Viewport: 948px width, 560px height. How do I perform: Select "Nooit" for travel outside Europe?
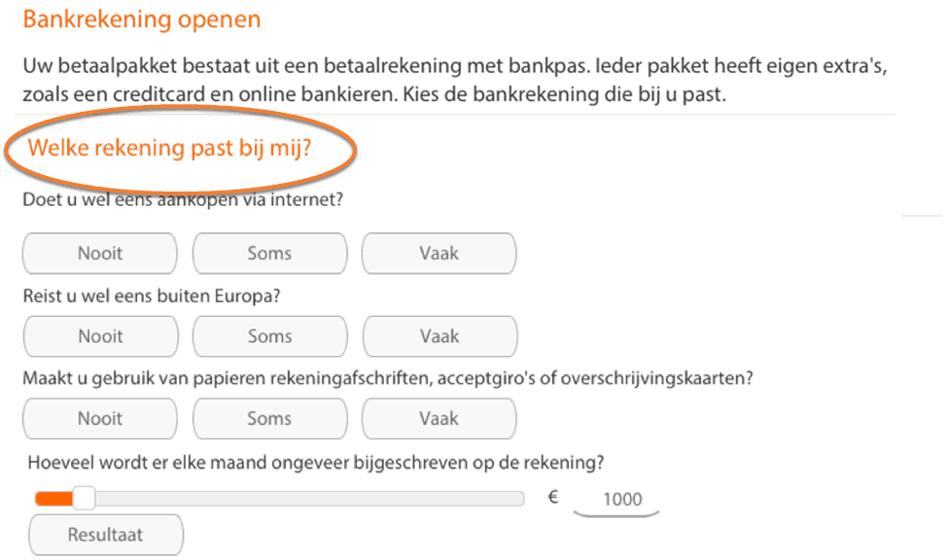(x=100, y=337)
